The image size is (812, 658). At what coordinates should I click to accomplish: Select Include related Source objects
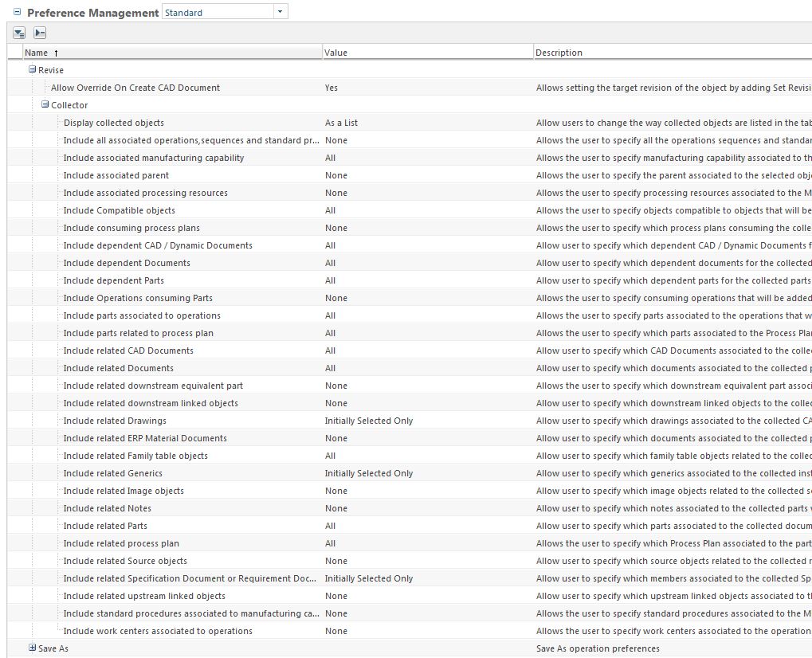point(125,561)
